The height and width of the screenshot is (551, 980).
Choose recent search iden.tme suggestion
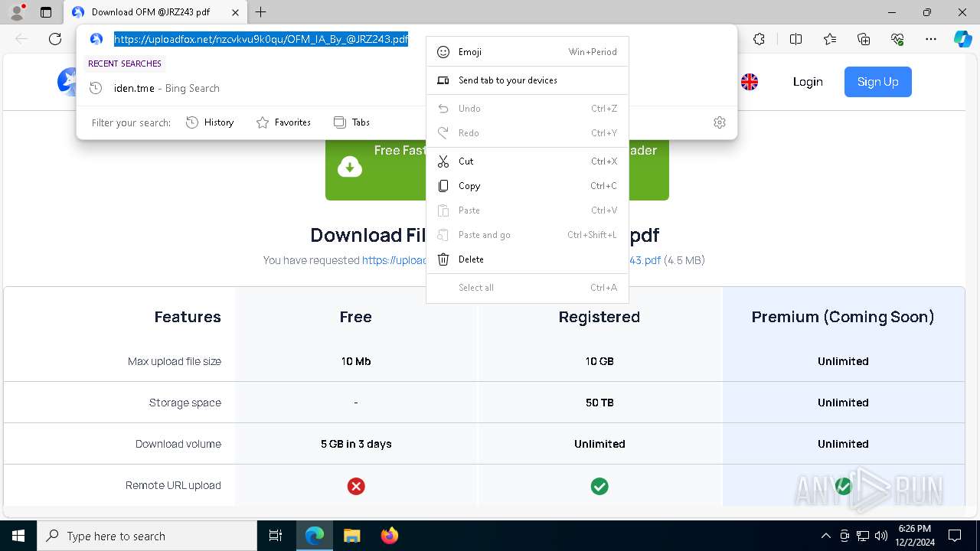click(406, 88)
